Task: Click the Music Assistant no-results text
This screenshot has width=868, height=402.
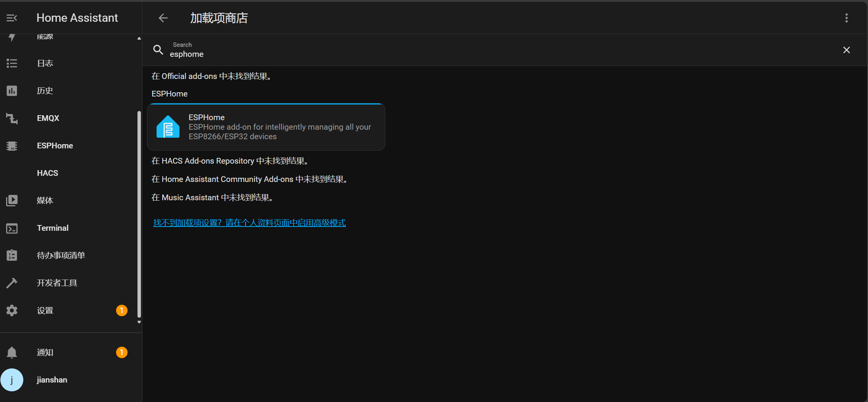Action: pos(213,198)
